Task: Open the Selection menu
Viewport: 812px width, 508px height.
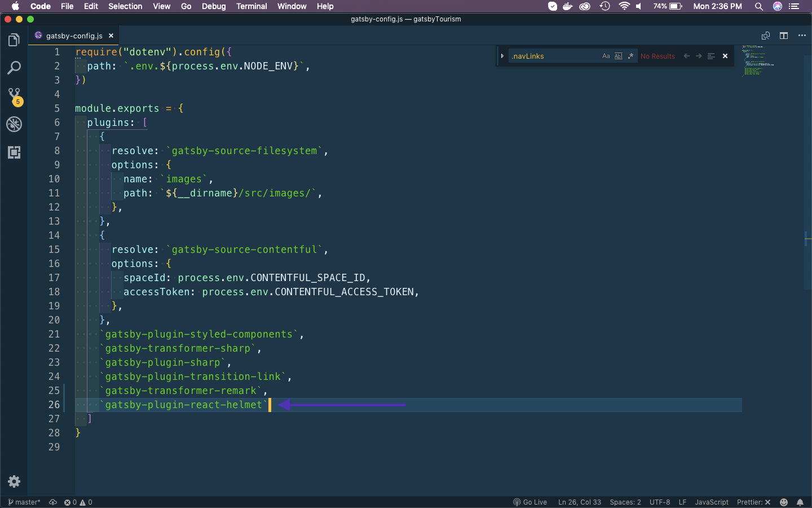Action: (x=125, y=6)
